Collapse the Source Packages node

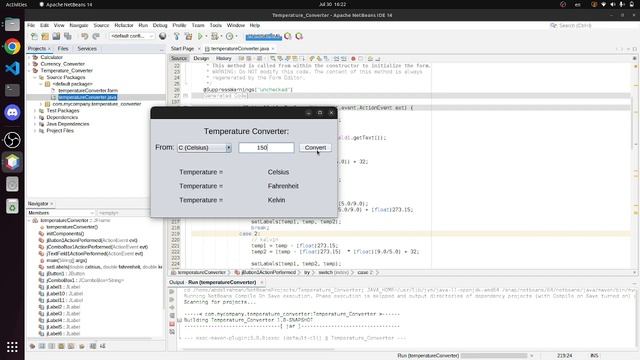point(35,77)
